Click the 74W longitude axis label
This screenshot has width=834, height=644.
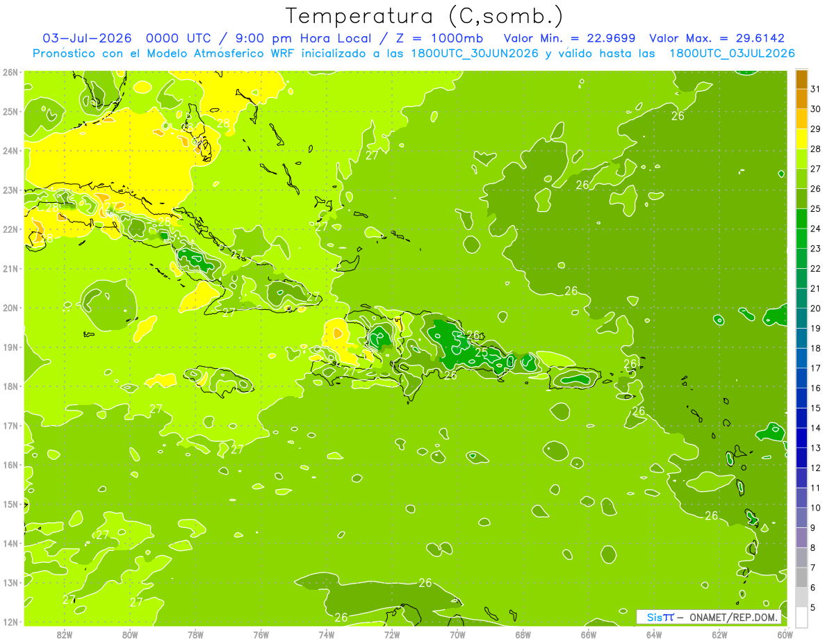tap(327, 634)
